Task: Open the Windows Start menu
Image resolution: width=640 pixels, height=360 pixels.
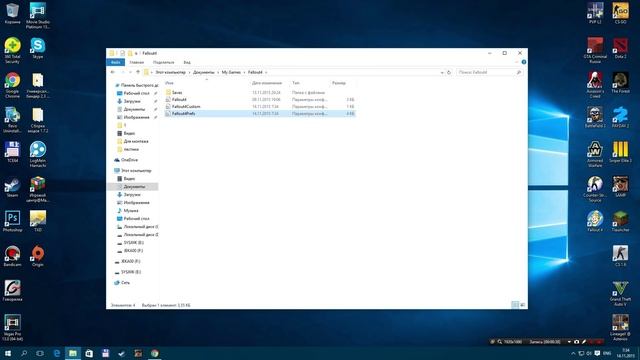Action: (8, 353)
